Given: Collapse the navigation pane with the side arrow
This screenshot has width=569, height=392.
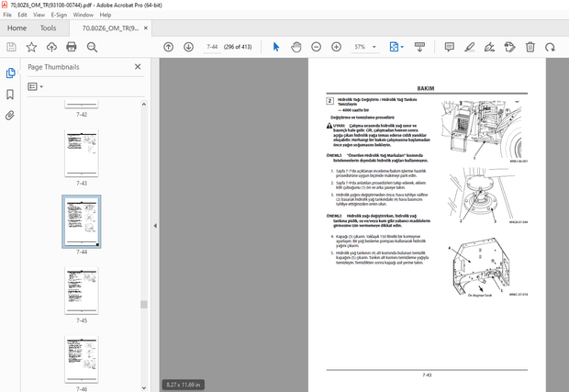Looking at the screenshot, I should 155,226.
